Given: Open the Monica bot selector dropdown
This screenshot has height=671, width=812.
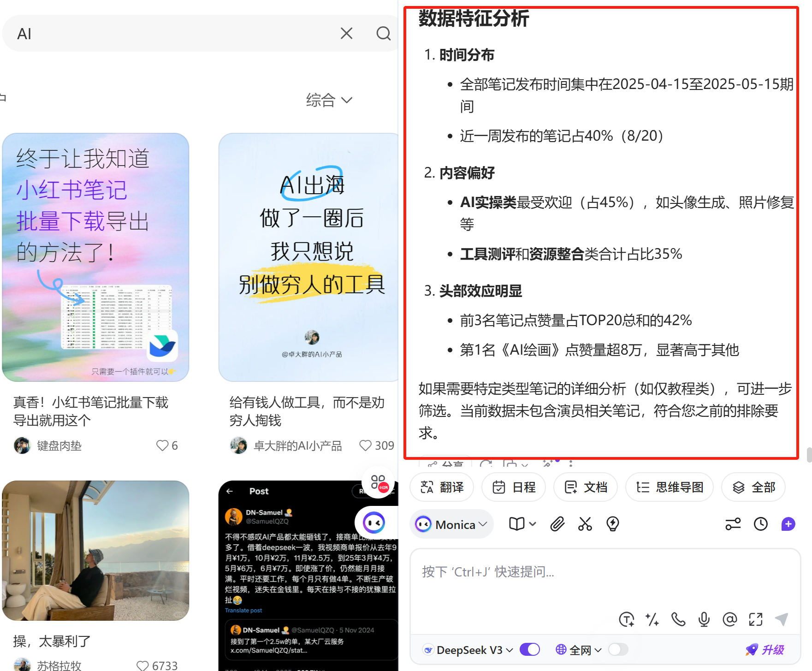Looking at the screenshot, I should click(451, 524).
